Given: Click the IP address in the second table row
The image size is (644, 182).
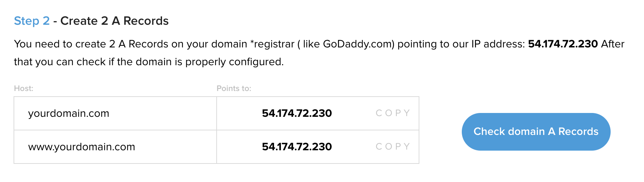Looking at the screenshot, I should (297, 147).
